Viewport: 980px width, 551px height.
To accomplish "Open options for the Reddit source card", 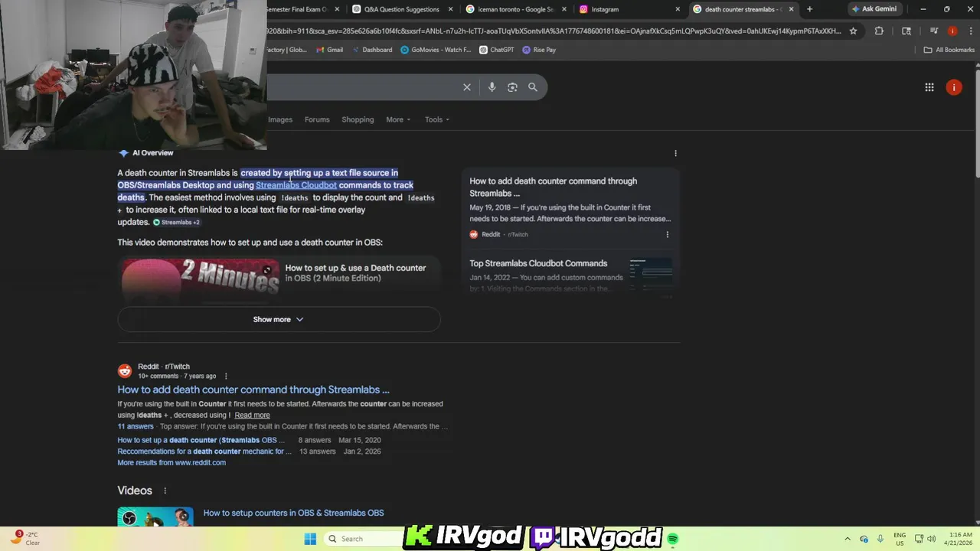I will [667, 235].
